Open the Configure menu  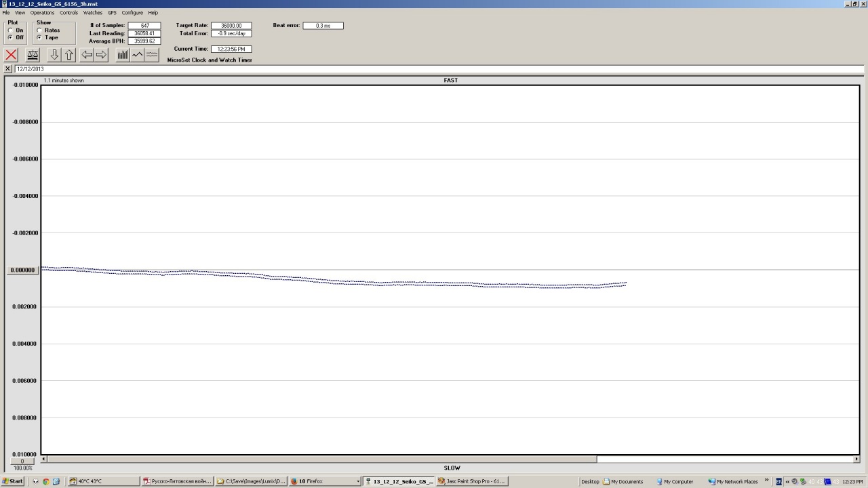(132, 13)
